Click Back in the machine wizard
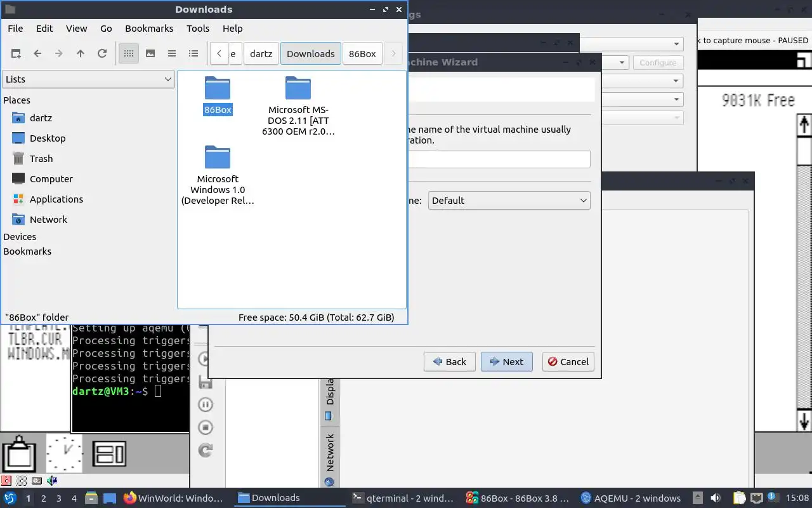 (450, 362)
